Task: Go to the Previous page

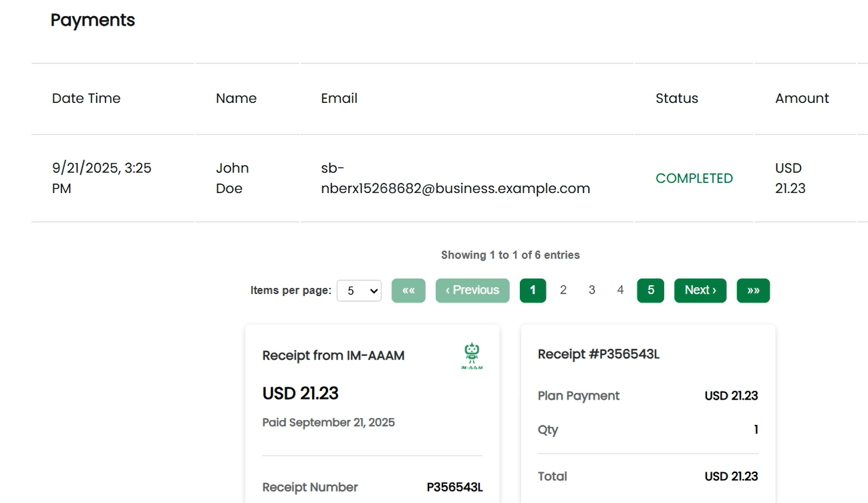Action: click(472, 291)
